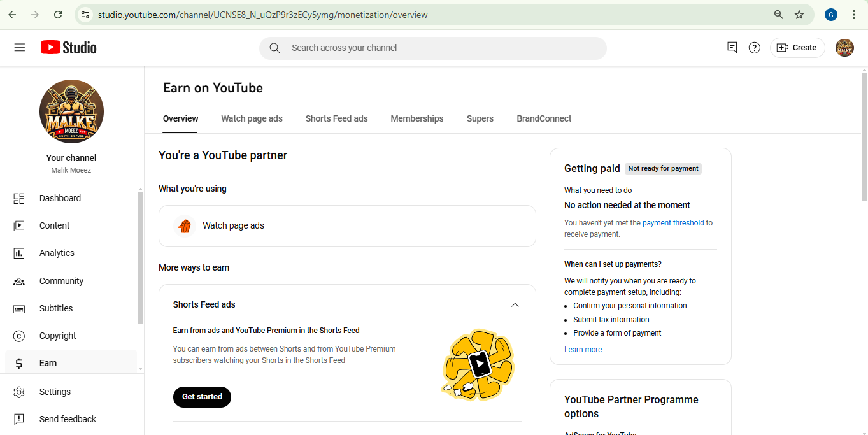The width and height of the screenshot is (868, 435).
Task: Collapse the Shorts Feed ads section chevron
Action: 515,305
